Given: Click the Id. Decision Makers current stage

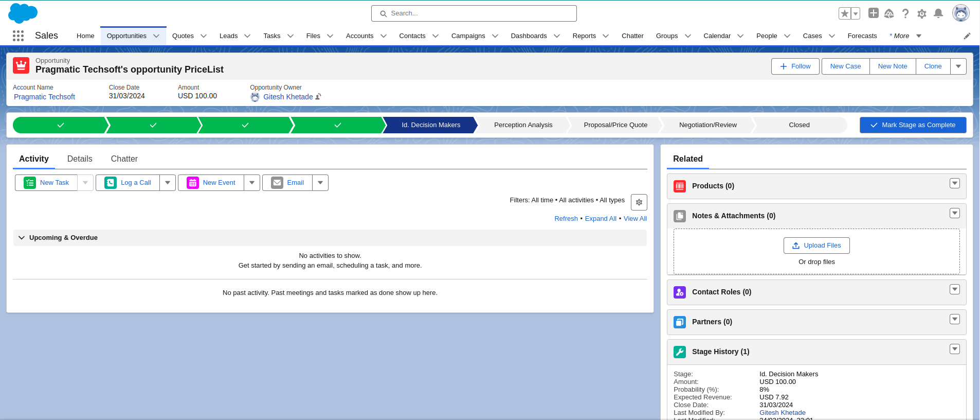Looking at the screenshot, I should pos(431,125).
